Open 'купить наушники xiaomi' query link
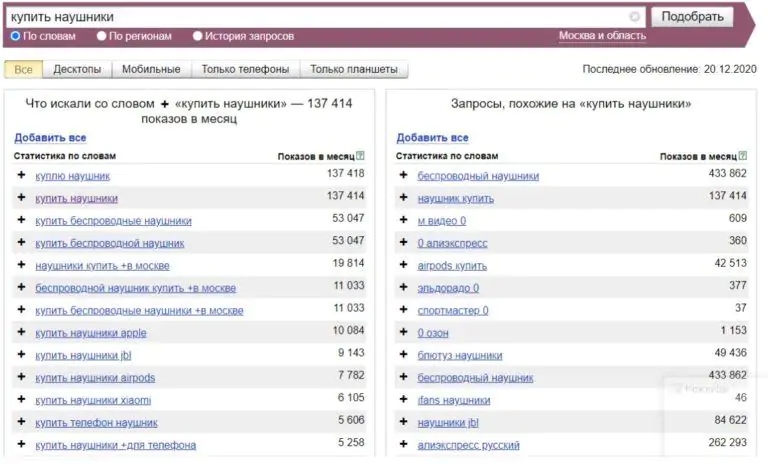 [x=93, y=400]
